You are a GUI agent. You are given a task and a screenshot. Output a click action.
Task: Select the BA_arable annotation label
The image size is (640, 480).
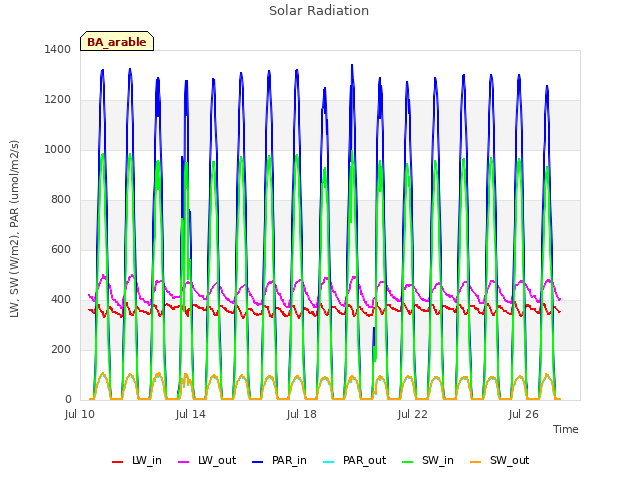117,42
